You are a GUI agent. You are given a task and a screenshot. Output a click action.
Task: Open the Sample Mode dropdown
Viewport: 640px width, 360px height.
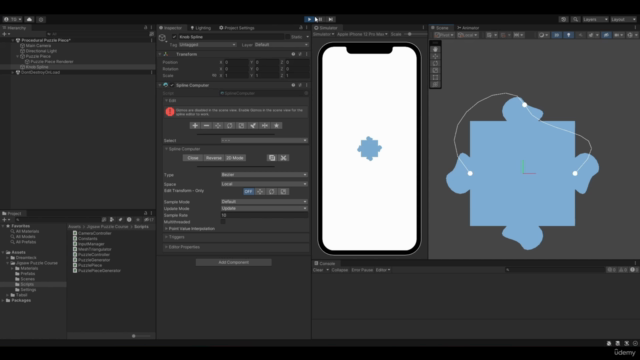point(264,202)
